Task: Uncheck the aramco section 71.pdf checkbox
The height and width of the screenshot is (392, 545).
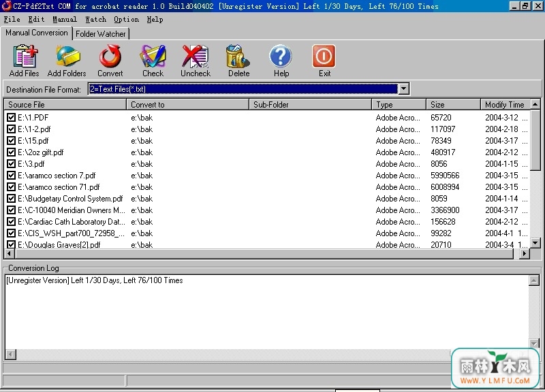Action: [x=11, y=186]
